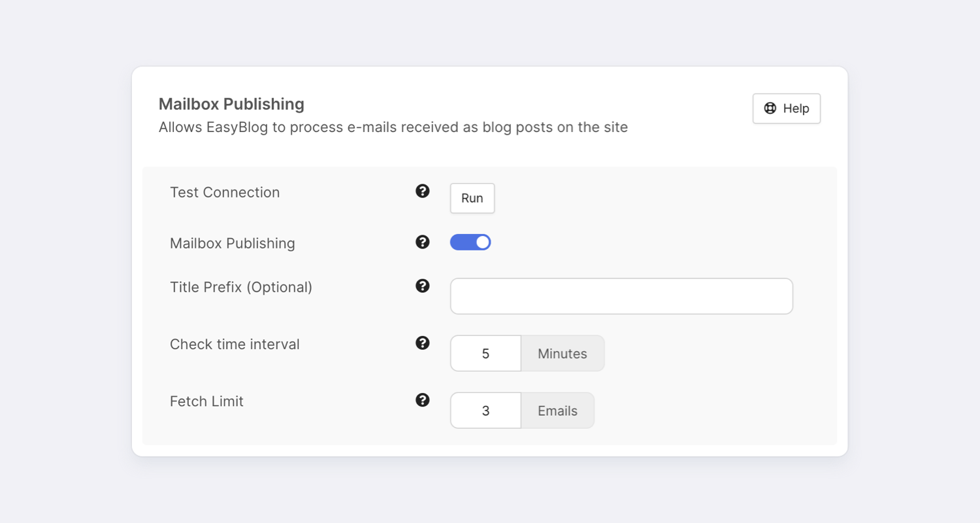Screen dimensions: 980x523
Task: Click the "Test Connection" row label
Action: tap(225, 192)
